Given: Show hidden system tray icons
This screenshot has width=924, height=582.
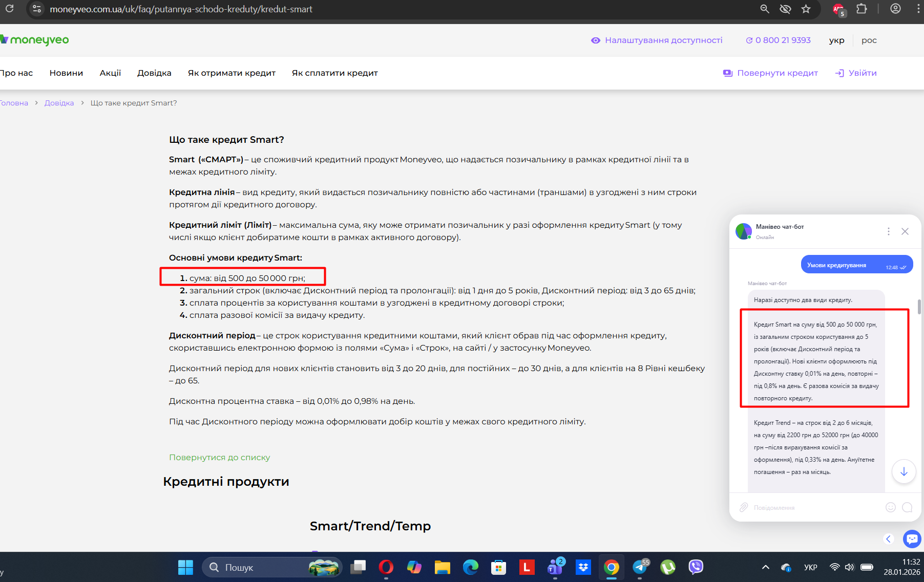Looking at the screenshot, I should coord(765,567).
